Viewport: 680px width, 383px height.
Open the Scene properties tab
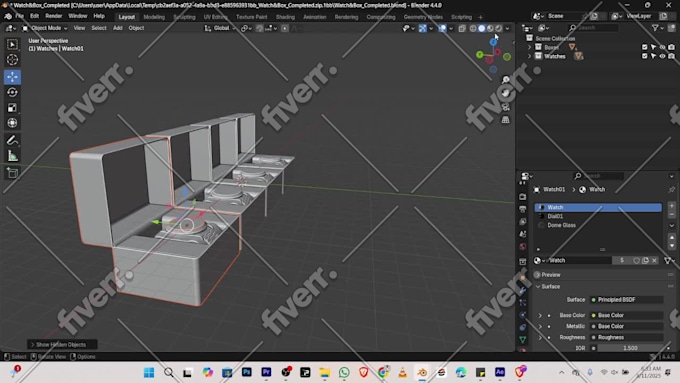[x=523, y=234]
